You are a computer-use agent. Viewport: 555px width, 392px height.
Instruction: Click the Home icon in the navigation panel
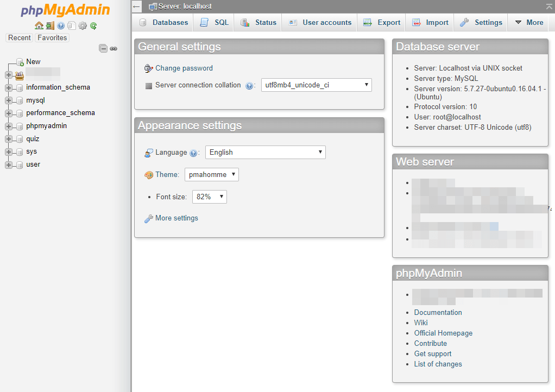click(x=39, y=26)
